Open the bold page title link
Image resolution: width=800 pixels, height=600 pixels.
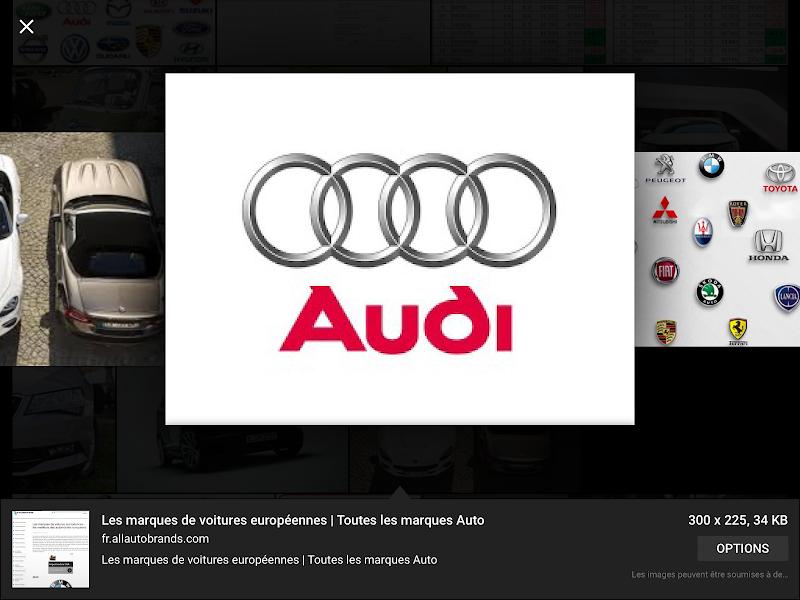[x=293, y=520]
